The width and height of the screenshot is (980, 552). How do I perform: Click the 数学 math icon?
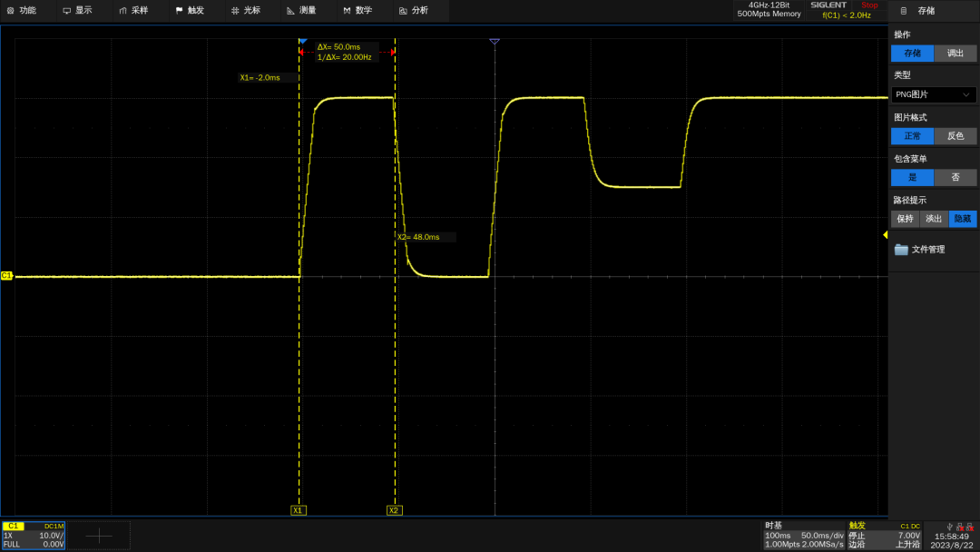[x=347, y=11]
